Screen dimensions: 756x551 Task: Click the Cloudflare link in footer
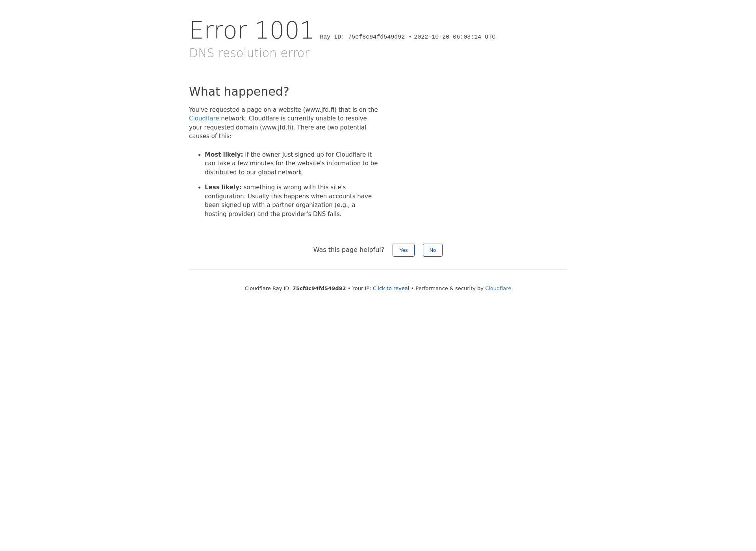498,288
